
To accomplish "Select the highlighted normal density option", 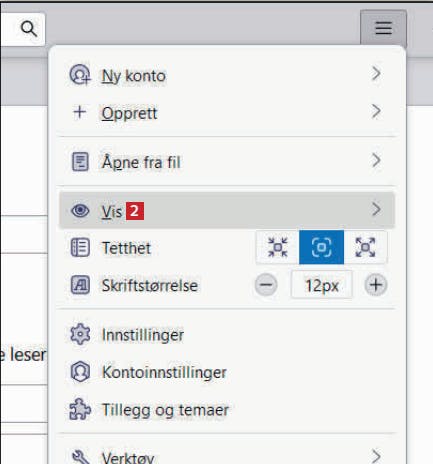I will [321, 247].
